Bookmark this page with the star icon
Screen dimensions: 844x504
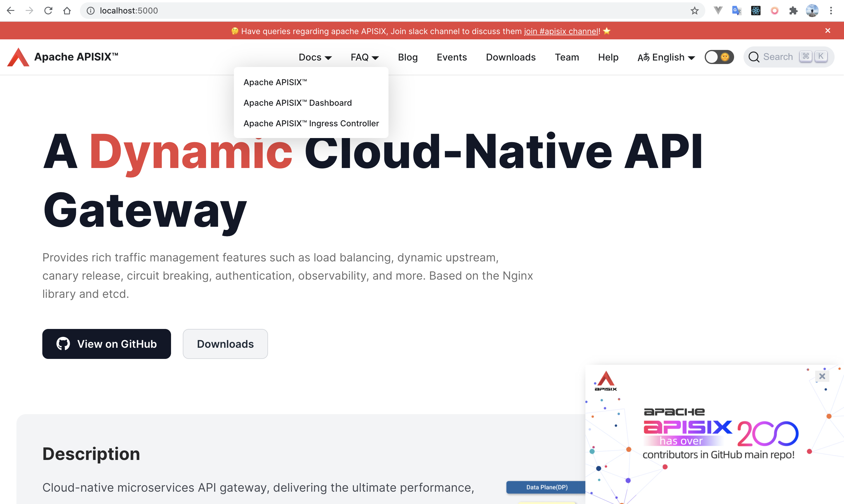tap(694, 11)
